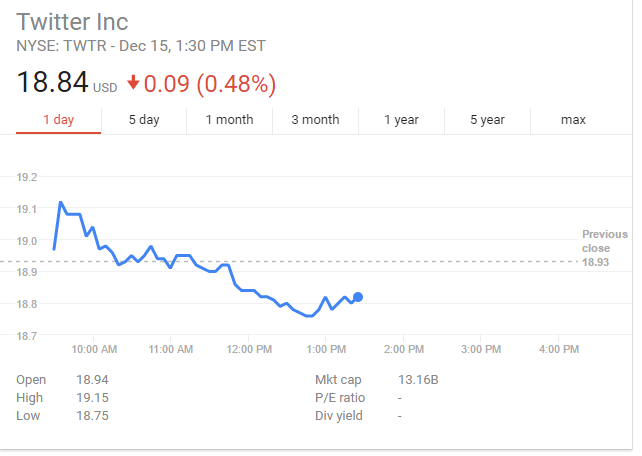This screenshot has height=456, width=642.
Task: Click the 4:00 PM time axis label
Action: 558,350
